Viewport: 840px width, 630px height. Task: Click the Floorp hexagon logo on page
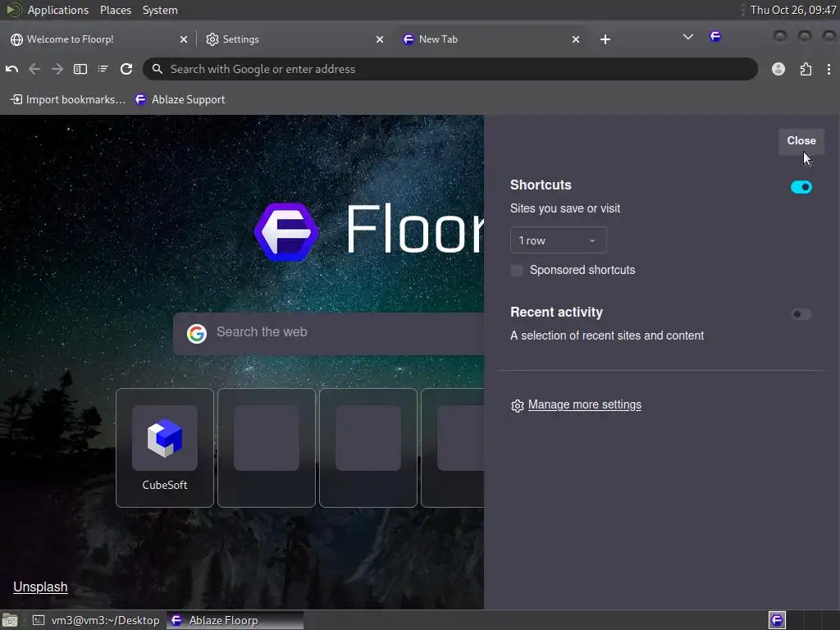coord(286,232)
